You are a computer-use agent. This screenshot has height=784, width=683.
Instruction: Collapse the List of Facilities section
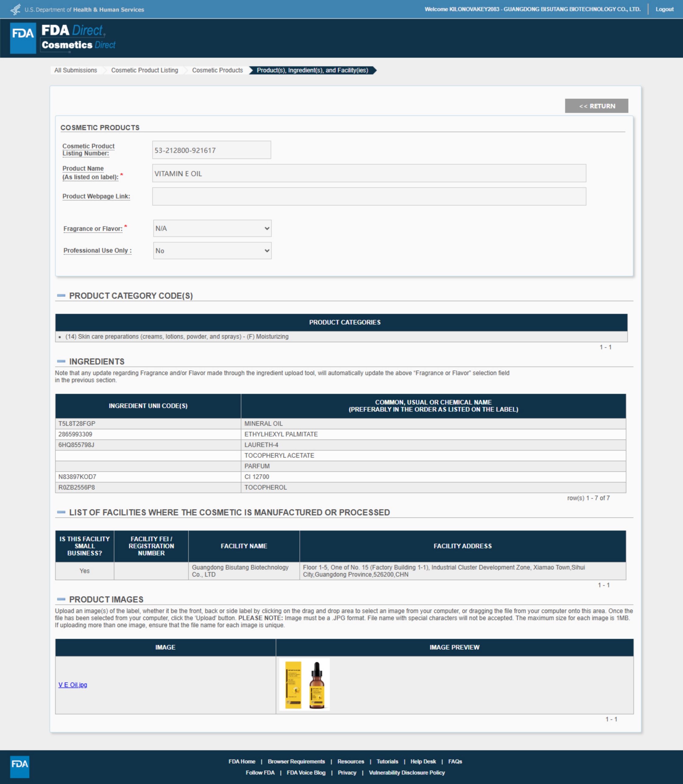(x=61, y=512)
